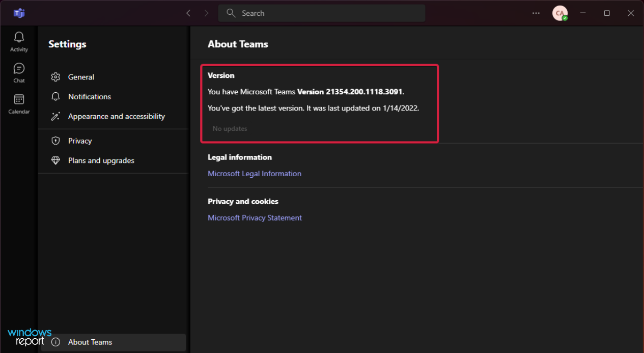Go forward with the right arrow
The image size is (644, 353).
pos(206,13)
